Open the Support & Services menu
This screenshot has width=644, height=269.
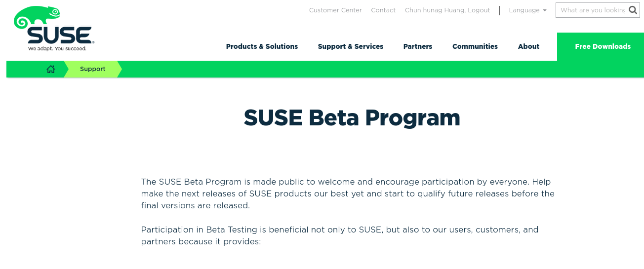(x=351, y=46)
